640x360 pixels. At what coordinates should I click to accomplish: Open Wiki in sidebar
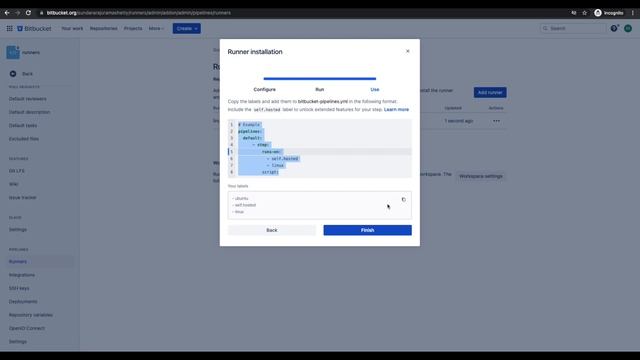[x=13, y=184]
